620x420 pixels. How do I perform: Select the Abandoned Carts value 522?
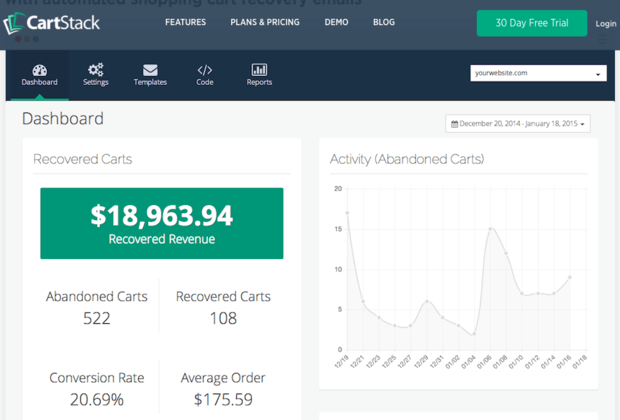tap(97, 318)
